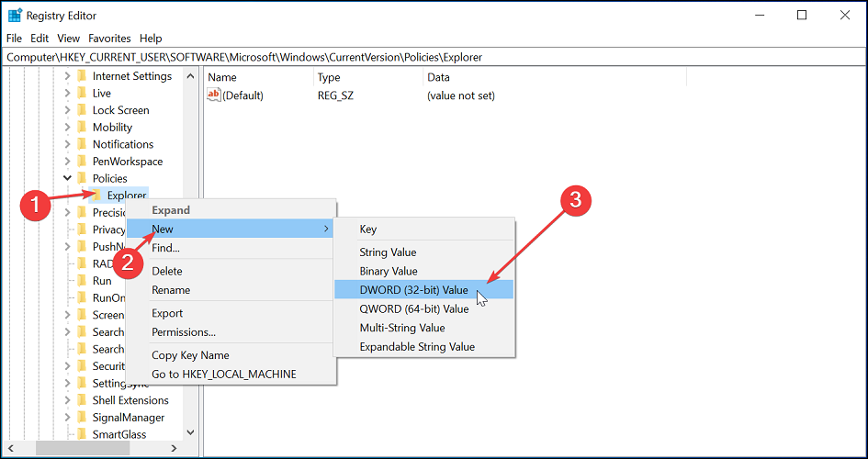Click the SmartGlass folder icon
868x459 pixels.
(82, 434)
